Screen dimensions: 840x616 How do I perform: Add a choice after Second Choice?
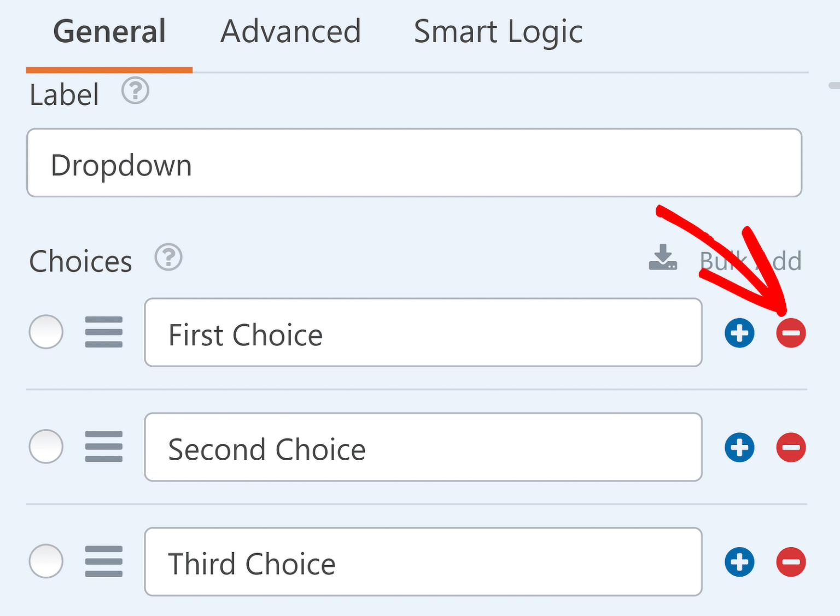click(739, 447)
